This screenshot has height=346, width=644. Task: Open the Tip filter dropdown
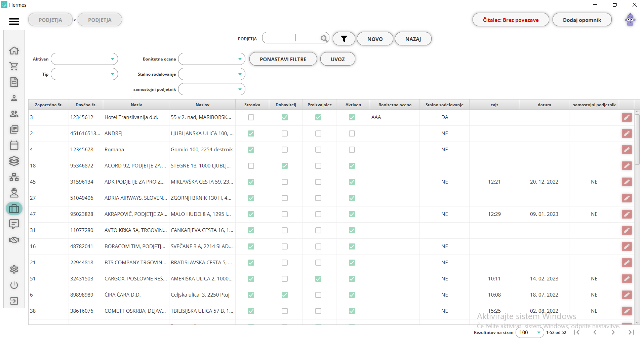(x=84, y=74)
